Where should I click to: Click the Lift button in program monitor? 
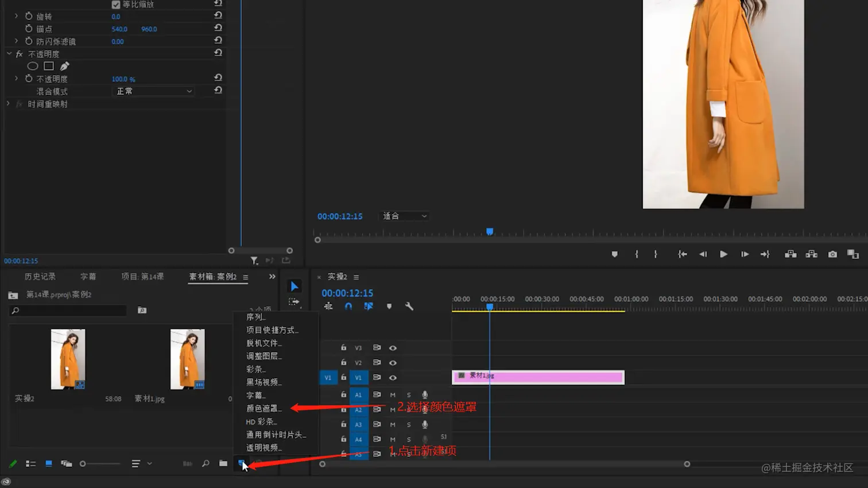790,254
